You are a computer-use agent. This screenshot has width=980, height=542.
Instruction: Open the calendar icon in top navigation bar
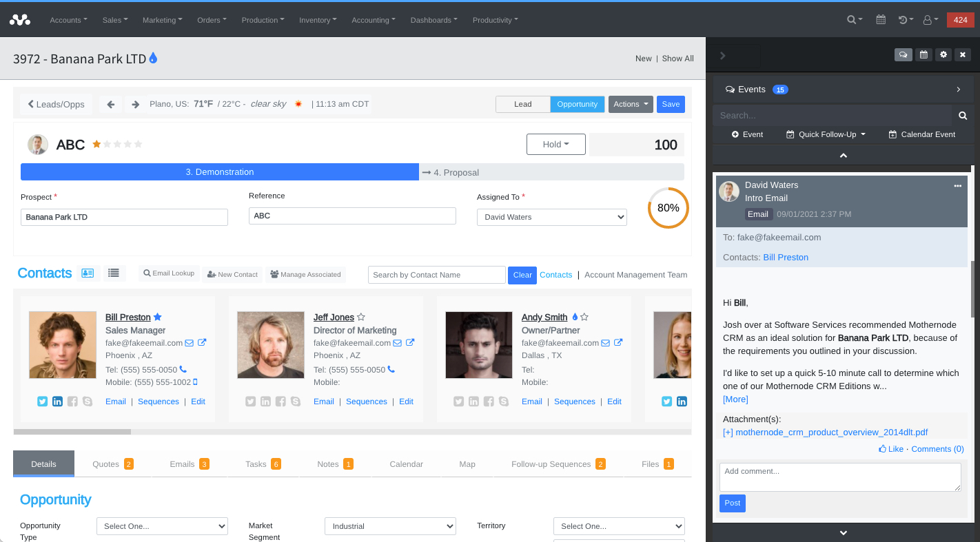point(881,20)
